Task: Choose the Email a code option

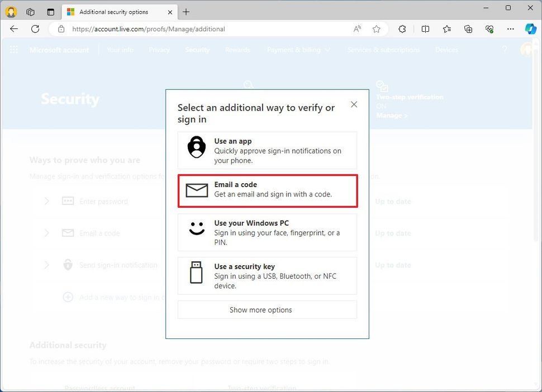Action: click(267, 190)
